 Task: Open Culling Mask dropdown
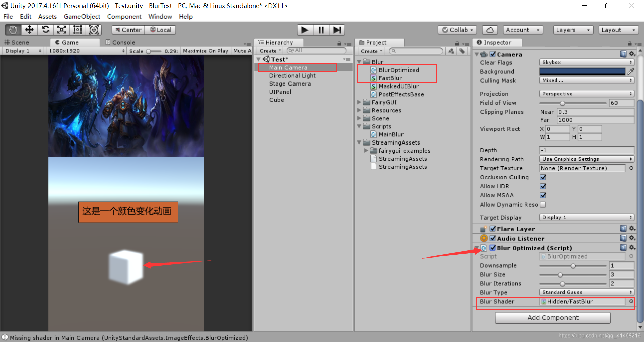pos(587,80)
